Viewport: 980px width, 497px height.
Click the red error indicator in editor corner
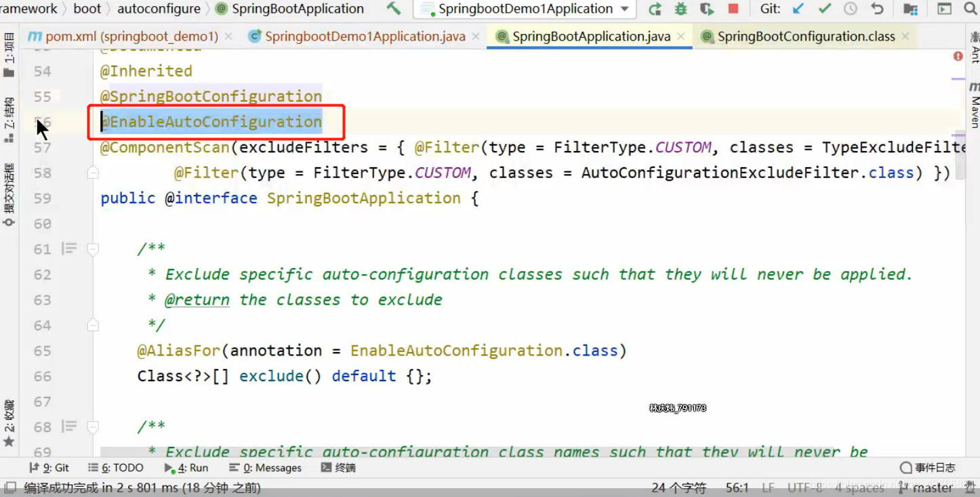pos(958,56)
